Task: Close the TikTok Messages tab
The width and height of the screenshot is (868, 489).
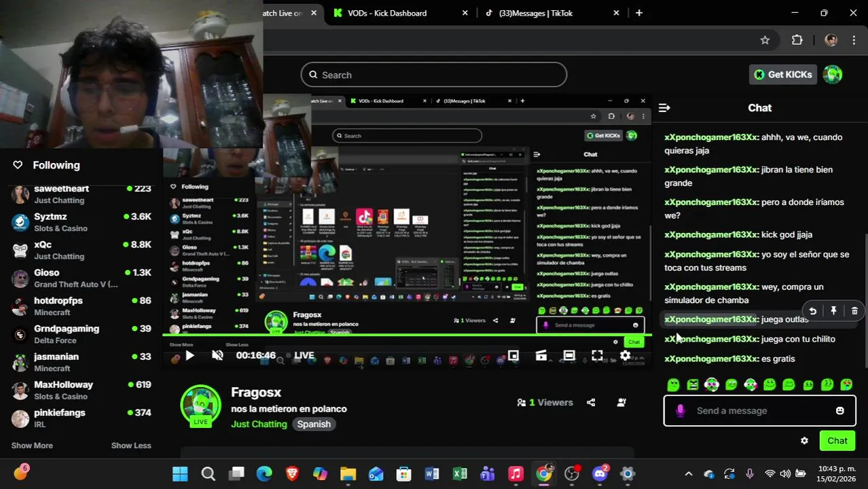Action: (x=616, y=13)
